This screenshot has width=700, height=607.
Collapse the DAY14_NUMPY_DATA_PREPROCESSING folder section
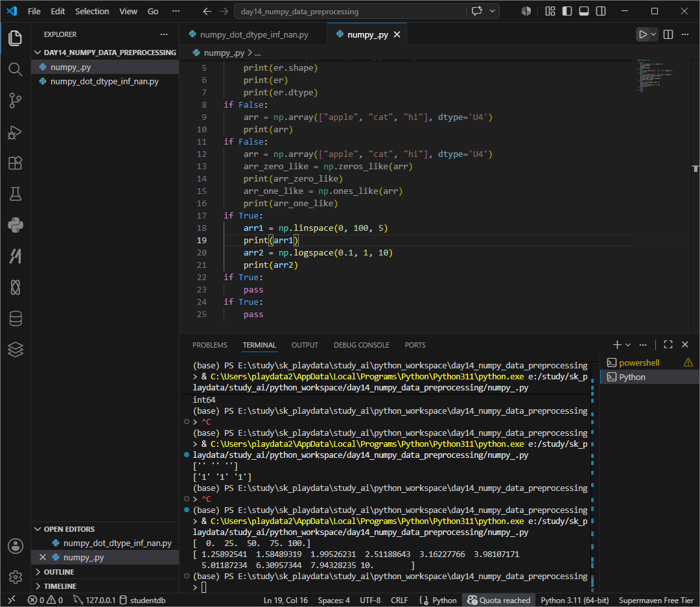pos(106,53)
